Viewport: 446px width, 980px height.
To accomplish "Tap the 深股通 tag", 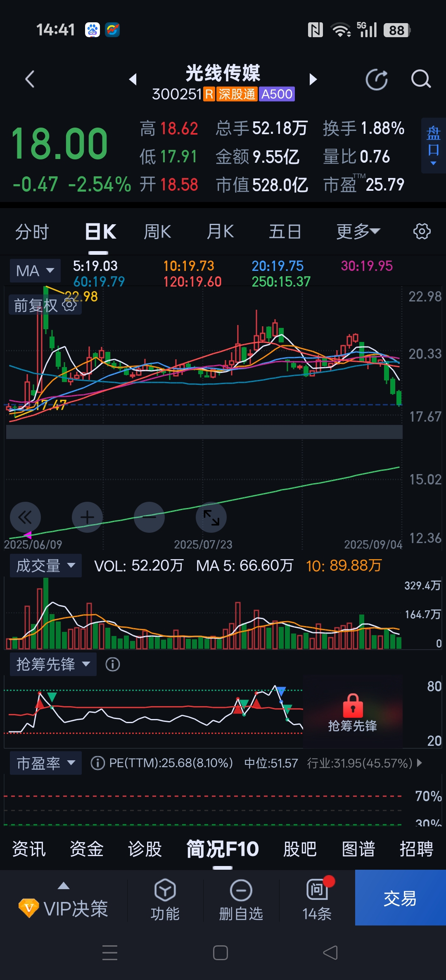I will [237, 94].
